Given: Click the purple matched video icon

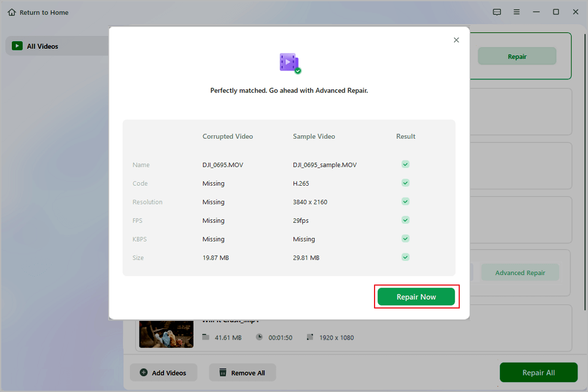Looking at the screenshot, I should pos(290,63).
